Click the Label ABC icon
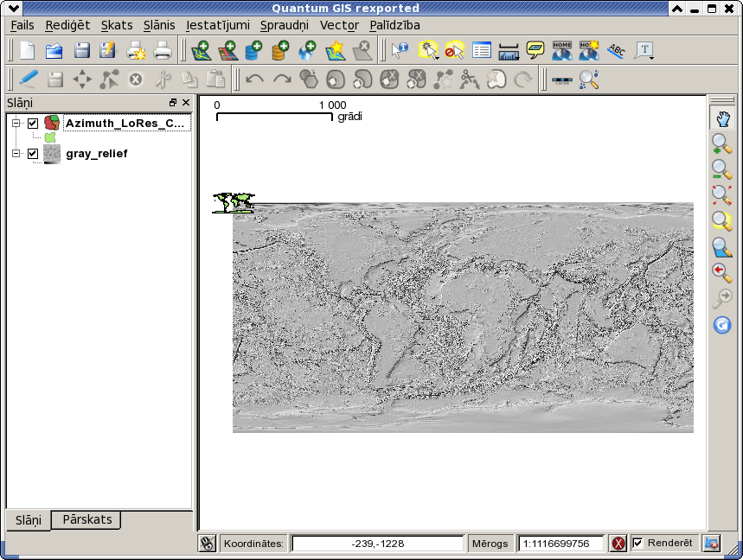 pyautogui.click(x=616, y=50)
